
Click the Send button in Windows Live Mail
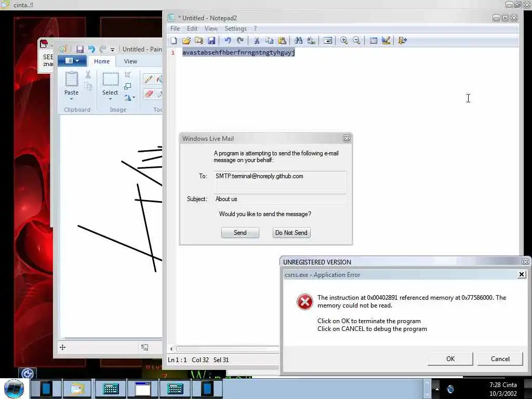click(240, 233)
